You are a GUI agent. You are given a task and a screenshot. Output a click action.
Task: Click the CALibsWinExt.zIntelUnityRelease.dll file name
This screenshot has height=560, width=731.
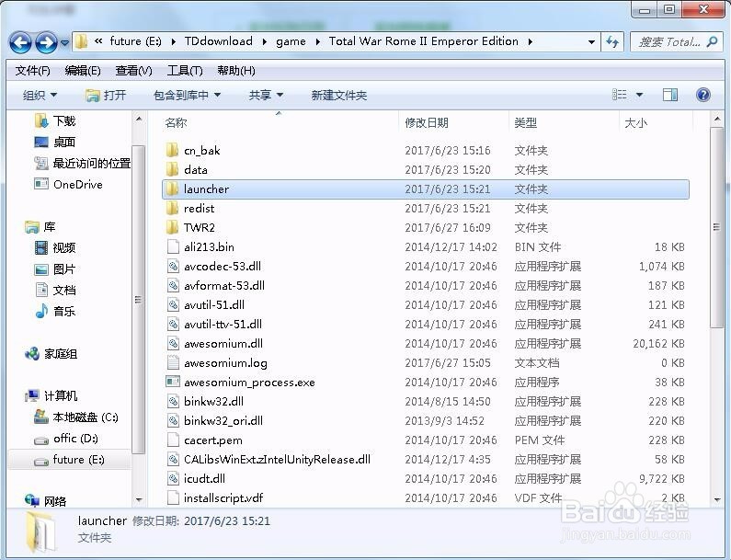click(x=277, y=459)
